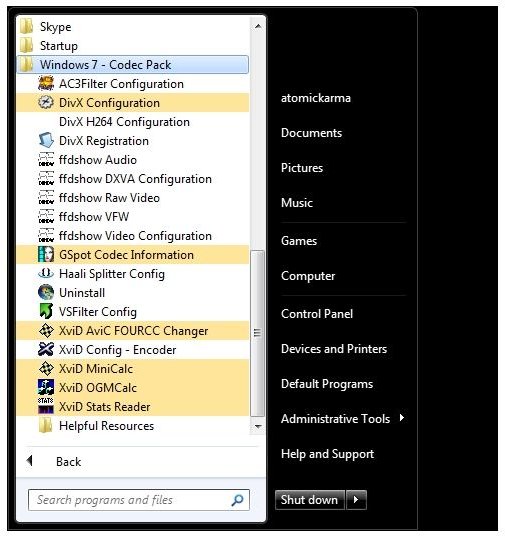Run the Uninstall label
The width and height of the screenshot is (505, 536).
(82, 293)
